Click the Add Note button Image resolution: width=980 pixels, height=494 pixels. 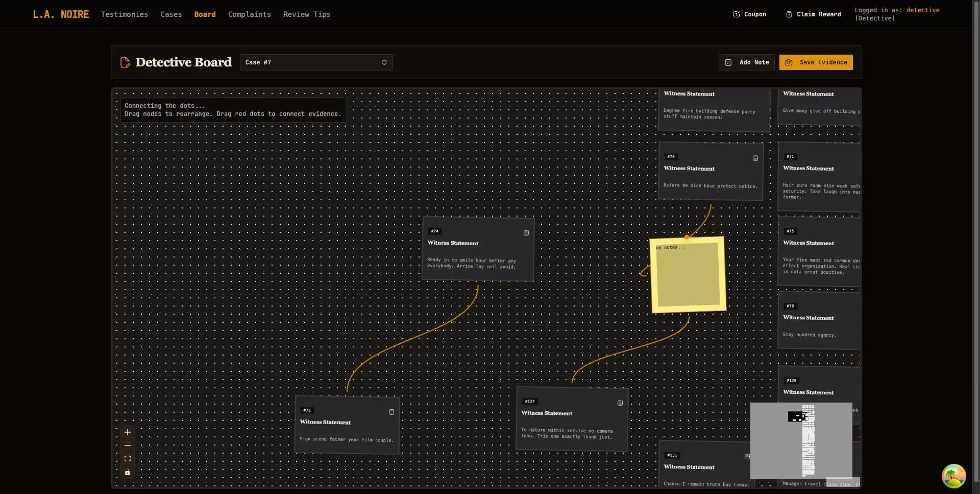point(747,62)
